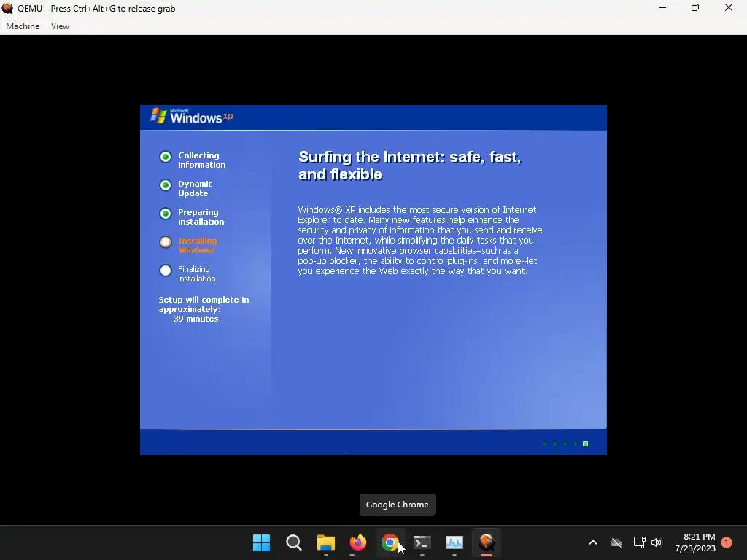Image resolution: width=747 pixels, height=560 pixels.
Task: Click the Dynamic Update step indicator
Action: coord(166,185)
